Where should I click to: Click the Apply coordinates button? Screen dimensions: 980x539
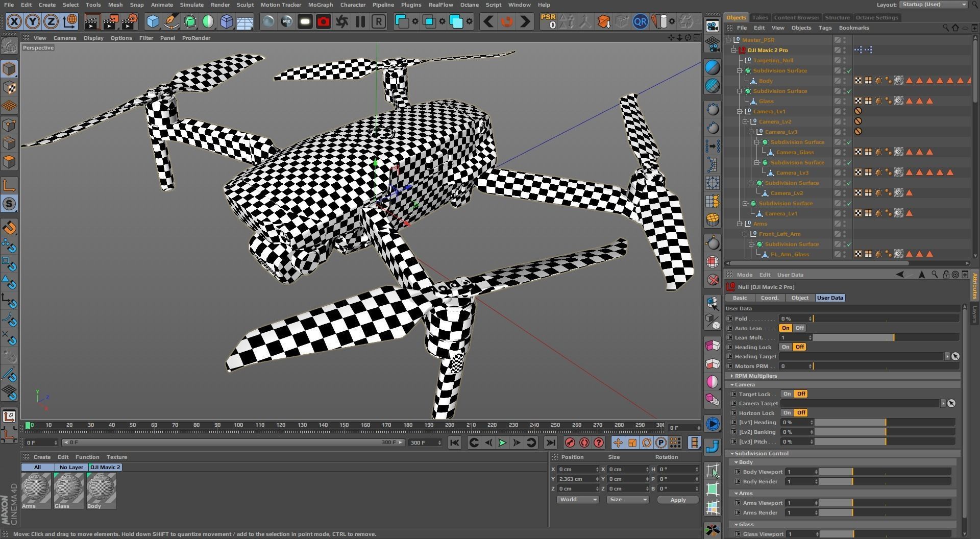pyautogui.click(x=678, y=500)
